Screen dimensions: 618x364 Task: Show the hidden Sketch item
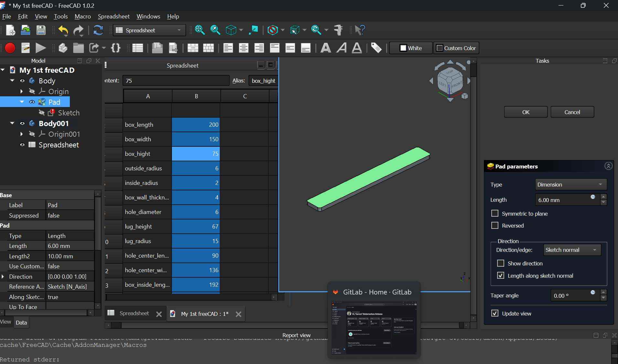coord(42,113)
